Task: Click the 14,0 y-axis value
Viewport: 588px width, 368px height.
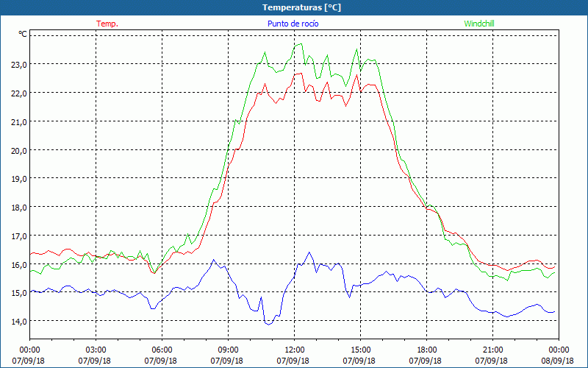Action: pyautogui.click(x=18, y=322)
